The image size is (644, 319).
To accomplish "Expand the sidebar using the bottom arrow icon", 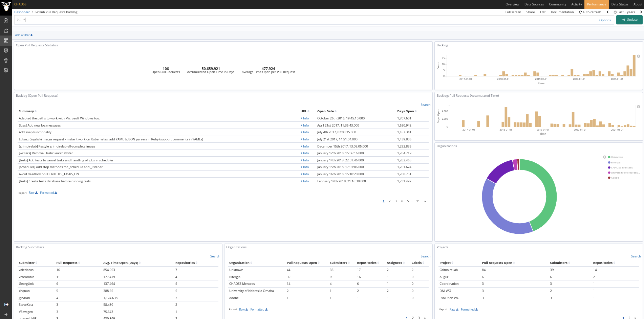I will 6,314.
